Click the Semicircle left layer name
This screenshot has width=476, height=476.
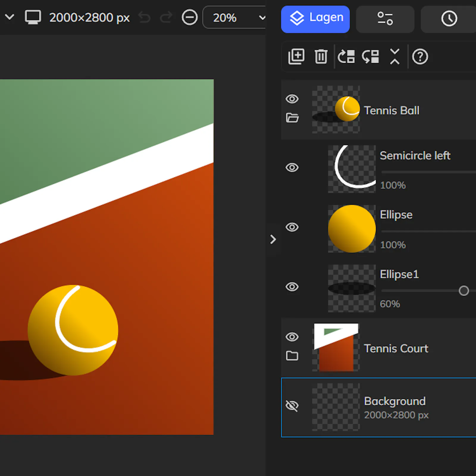pyautogui.click(x=415, y=155)
